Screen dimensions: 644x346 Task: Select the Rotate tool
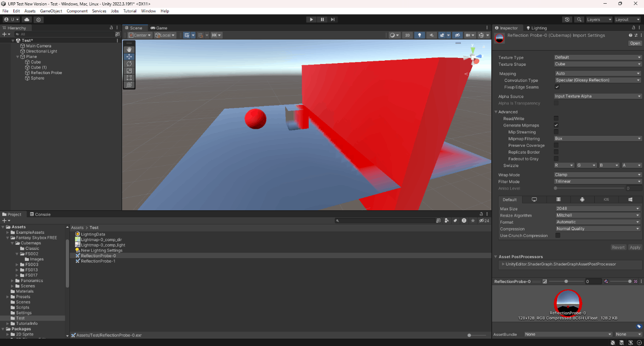[129, 63]
